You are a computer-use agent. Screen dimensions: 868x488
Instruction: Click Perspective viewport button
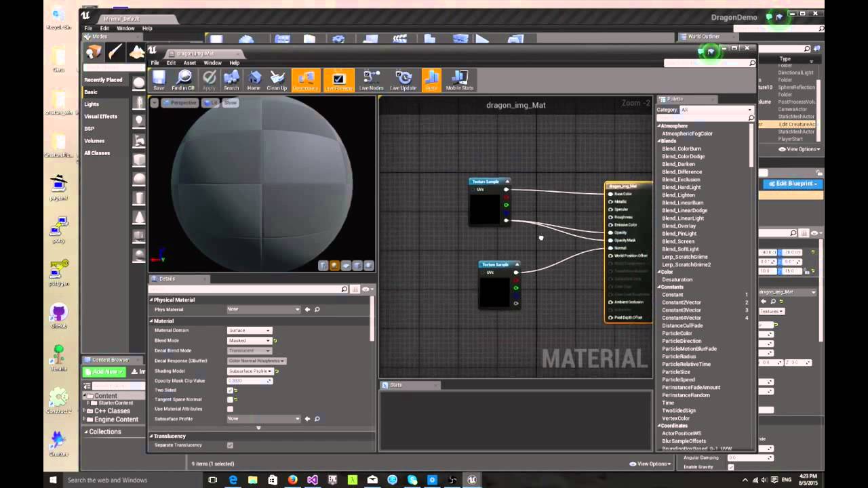click(x=180, y=102)
